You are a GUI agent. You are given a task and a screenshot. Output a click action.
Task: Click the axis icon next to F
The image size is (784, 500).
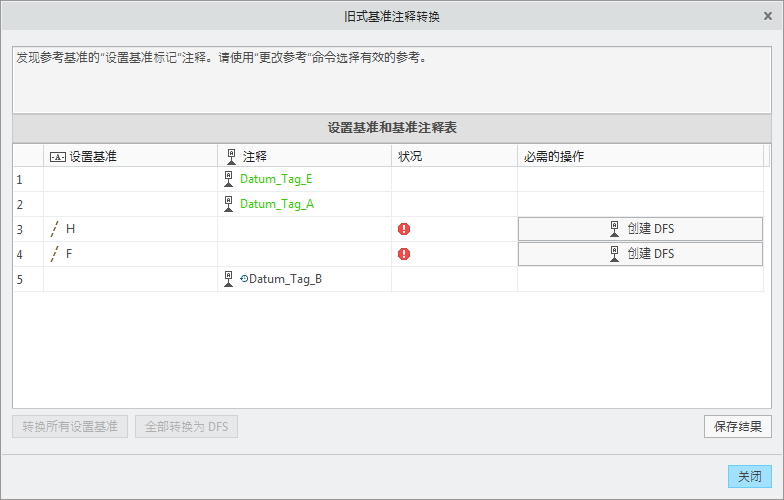click(55, 254)
